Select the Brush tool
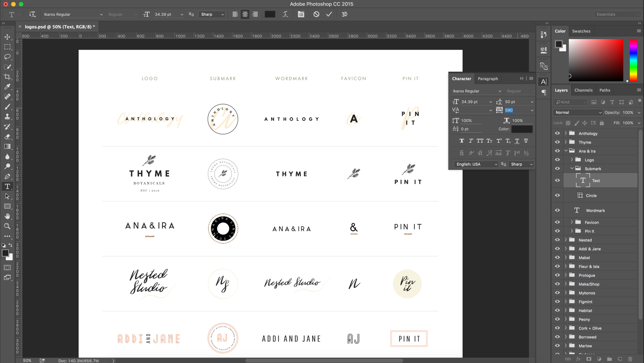The width and height of the screenshot is (644, 363). [x=7, y=106]
